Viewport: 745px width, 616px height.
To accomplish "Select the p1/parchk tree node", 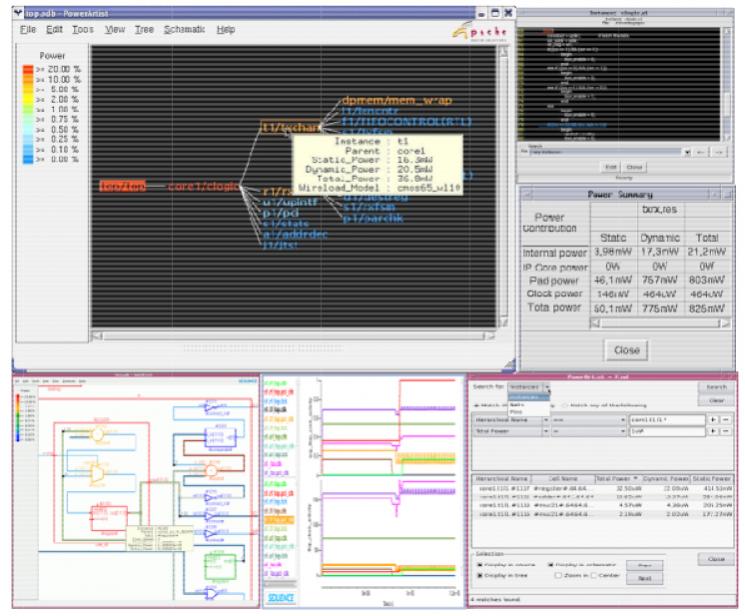I will point(373,218).
